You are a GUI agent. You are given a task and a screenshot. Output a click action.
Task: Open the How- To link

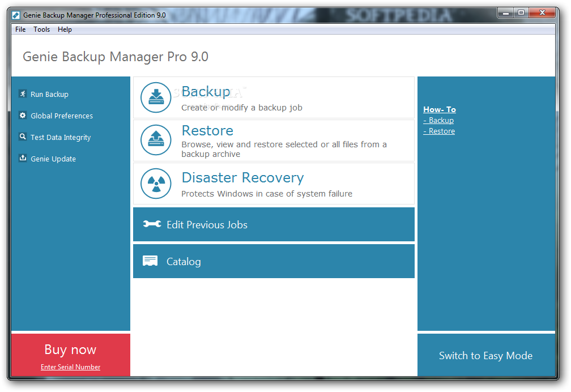pos(440,109)
